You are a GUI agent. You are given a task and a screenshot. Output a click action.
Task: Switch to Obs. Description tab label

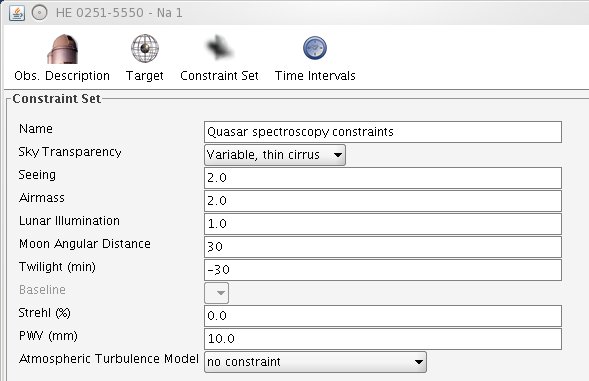coord(62,76)
